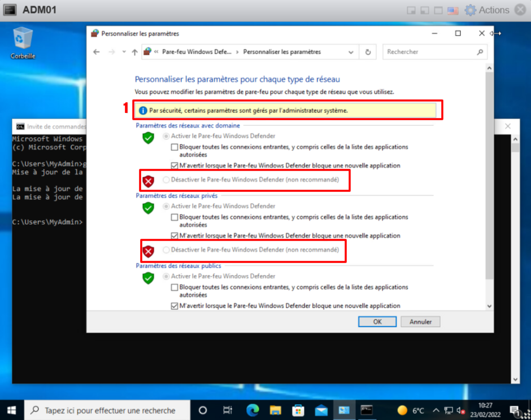Check block all incoming connections under public networks
This screenshot has height=420, width=531.
tap(175, 287)
